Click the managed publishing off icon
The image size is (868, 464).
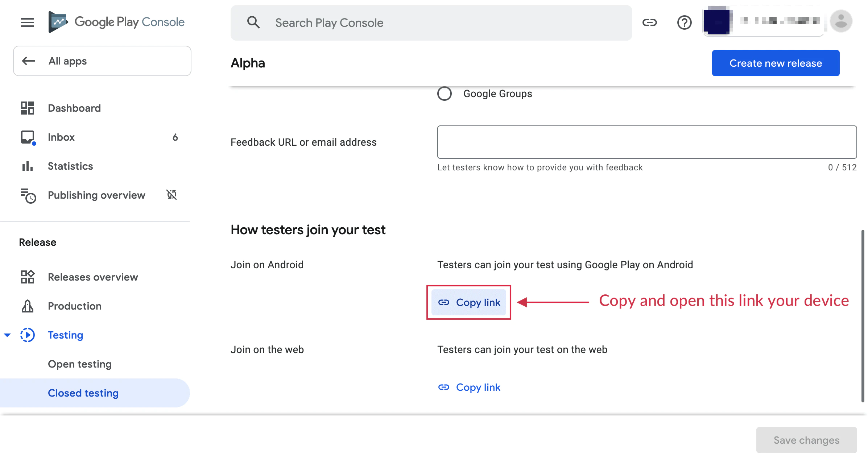[x=171, y=195]
